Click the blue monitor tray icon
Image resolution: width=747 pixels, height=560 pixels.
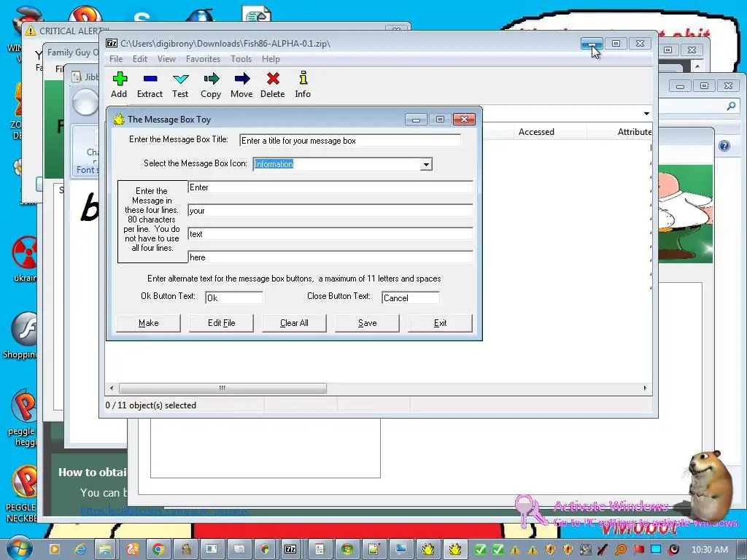click(x=656, y=549)
